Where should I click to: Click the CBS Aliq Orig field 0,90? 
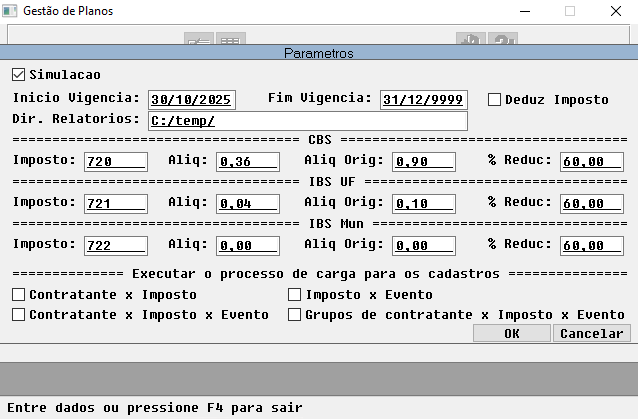424,162
